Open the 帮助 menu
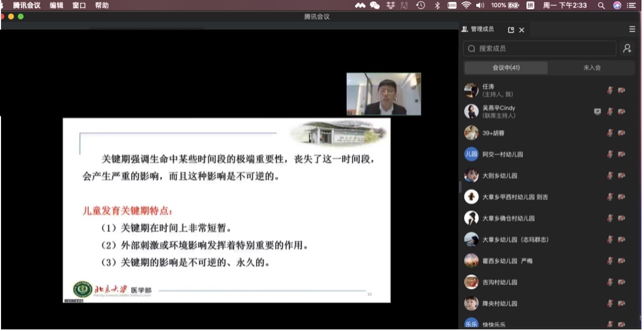 pos(102,6)
